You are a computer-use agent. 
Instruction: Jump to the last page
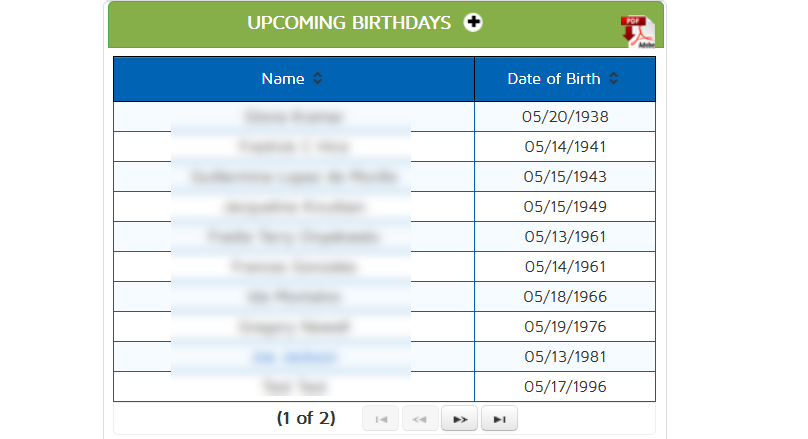pyautogui.click(x=499, y=419)
